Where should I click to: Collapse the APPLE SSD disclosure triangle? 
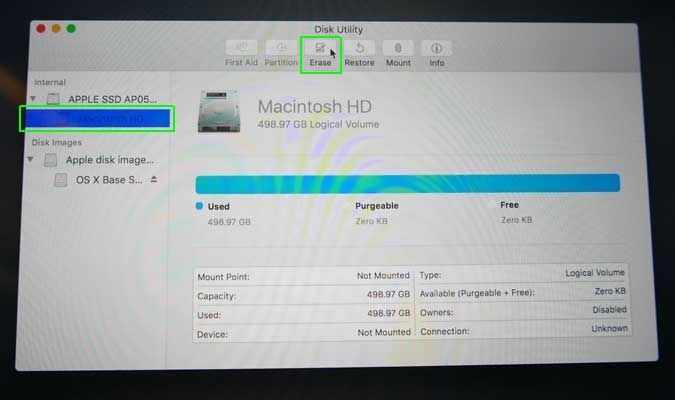click(33, 99)
